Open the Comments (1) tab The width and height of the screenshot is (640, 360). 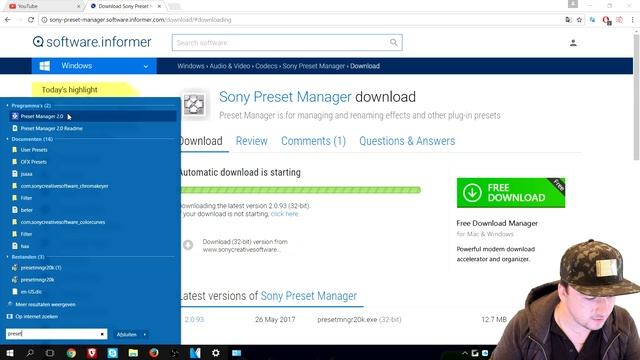(313, 141)
